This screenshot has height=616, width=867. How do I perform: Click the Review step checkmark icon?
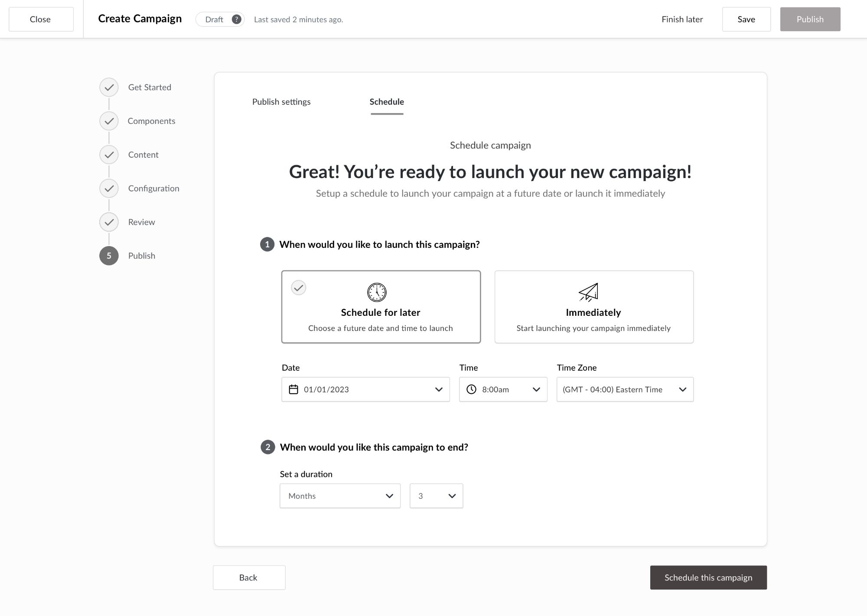pos(109,222)
